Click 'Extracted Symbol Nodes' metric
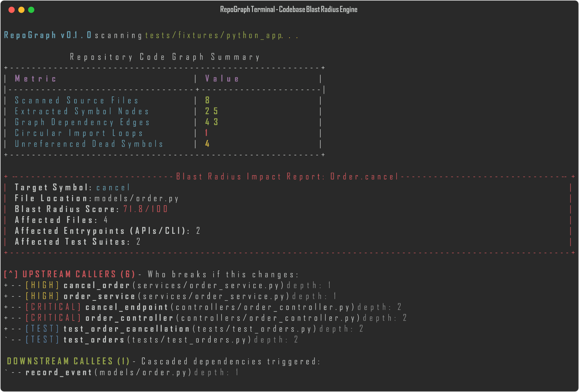This screenshot has height=392, width=579. click(x=82, y=111)
